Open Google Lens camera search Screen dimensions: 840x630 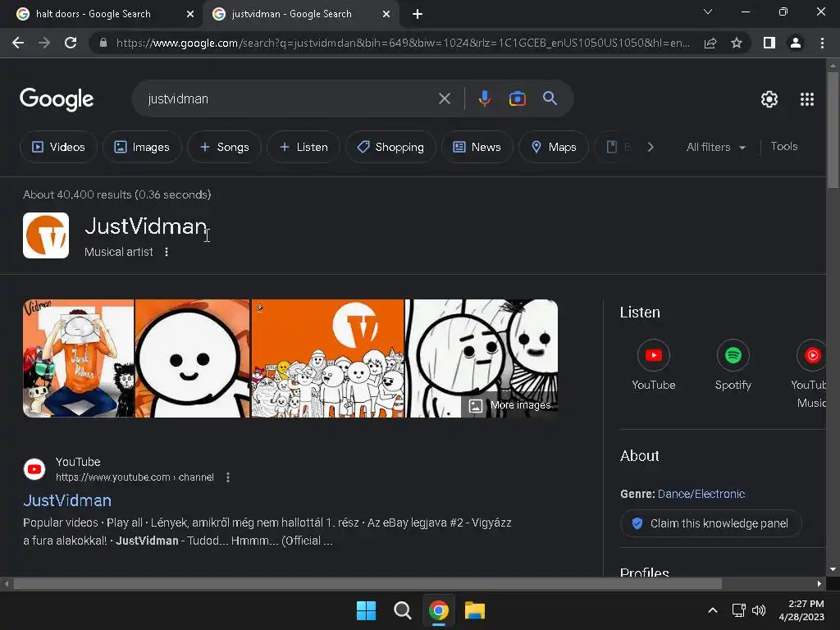pos(517,98)
